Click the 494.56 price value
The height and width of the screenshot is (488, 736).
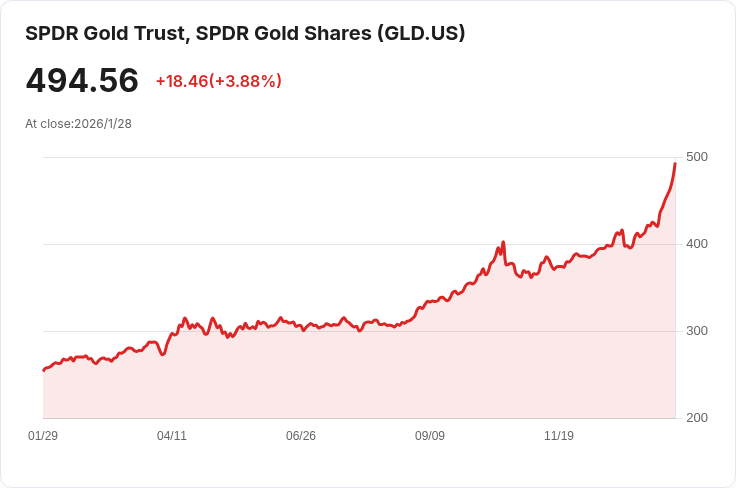click(x=82, y=80)
